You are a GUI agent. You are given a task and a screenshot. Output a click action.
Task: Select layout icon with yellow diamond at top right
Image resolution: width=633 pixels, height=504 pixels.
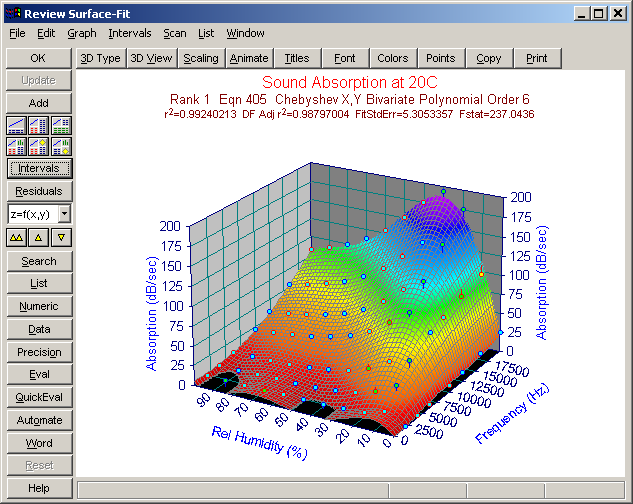(39, 146)
